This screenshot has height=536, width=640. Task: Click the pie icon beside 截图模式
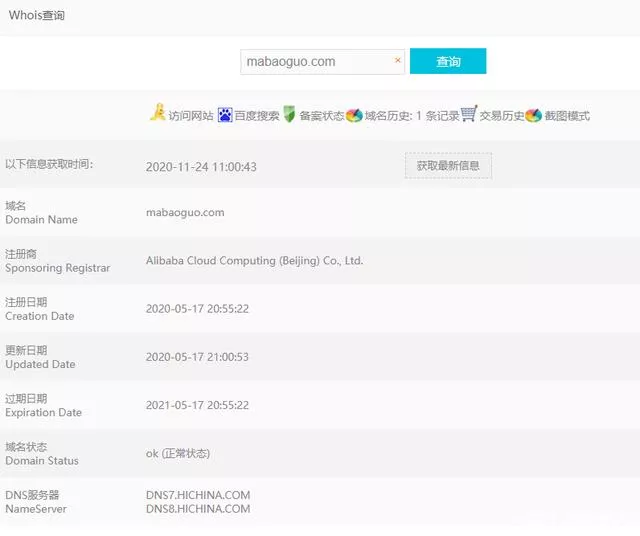point(533,115)
